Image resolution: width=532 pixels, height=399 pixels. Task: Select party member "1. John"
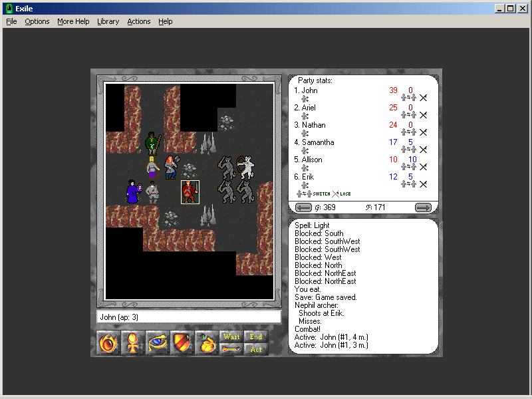306,90
